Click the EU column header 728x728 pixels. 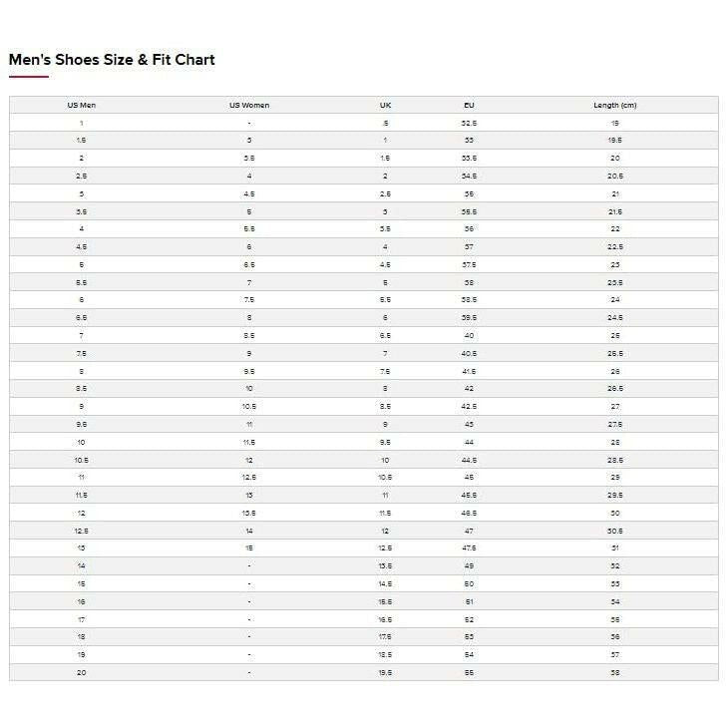[469, 105]
